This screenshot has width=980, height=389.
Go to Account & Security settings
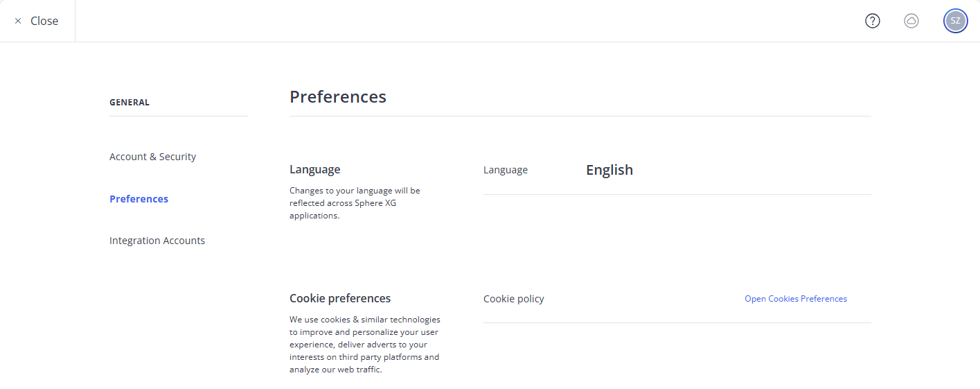point(152,157)
